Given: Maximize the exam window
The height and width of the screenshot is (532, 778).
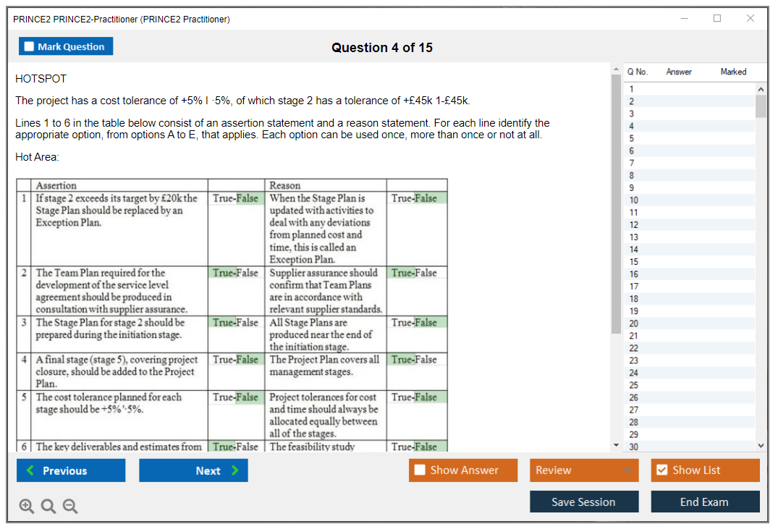Looking at the screenshot, I should point(717,19).
